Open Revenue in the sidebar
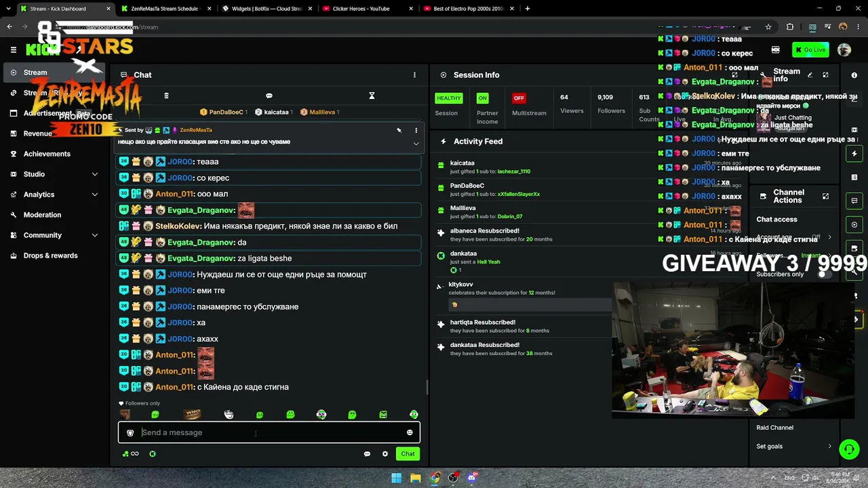Image resolution: width=868 pixels, height=488 pixels. pyautogui.click(x=38, y=134)
